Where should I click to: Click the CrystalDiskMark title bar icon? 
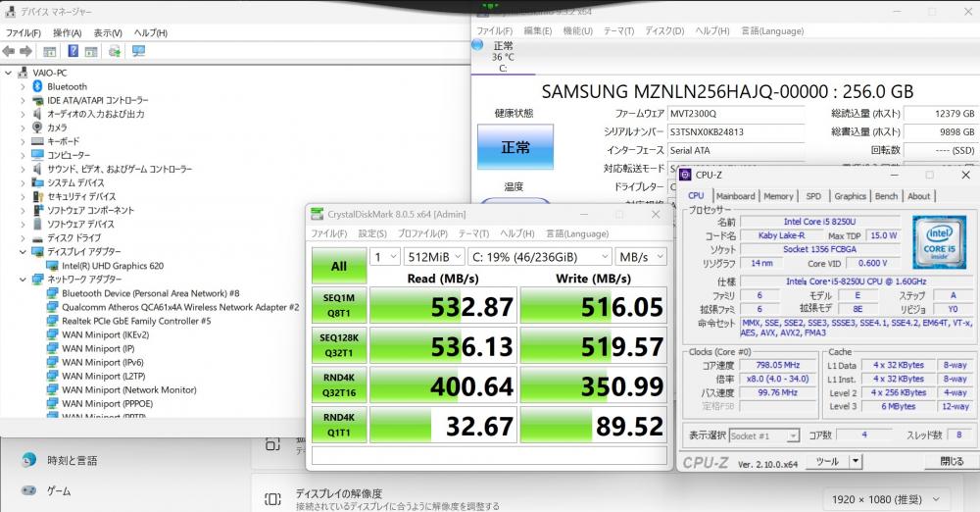click(318, 214)
